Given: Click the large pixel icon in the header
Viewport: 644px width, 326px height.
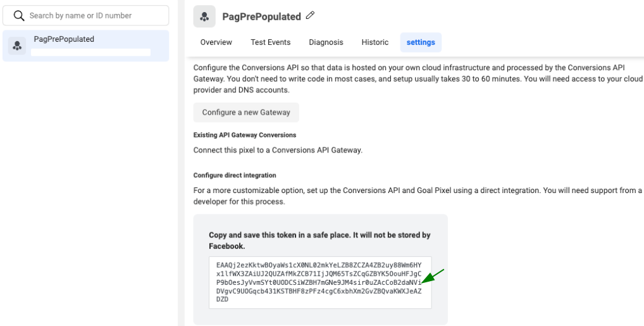Looking at the screenshot, I should (204, 16).
